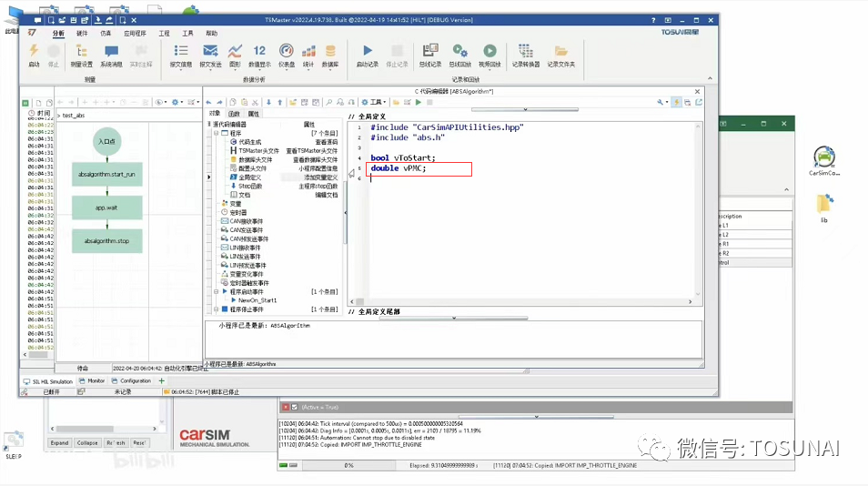Viewport: 868px width, 486px height.
Task: Open the wrench dropdown at editor toolbar right
Action: coord(662,103)
